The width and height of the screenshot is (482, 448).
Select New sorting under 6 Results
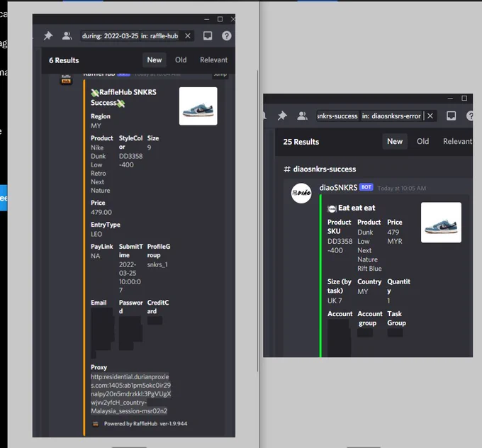pyautogui.click(x=155, y=60)
